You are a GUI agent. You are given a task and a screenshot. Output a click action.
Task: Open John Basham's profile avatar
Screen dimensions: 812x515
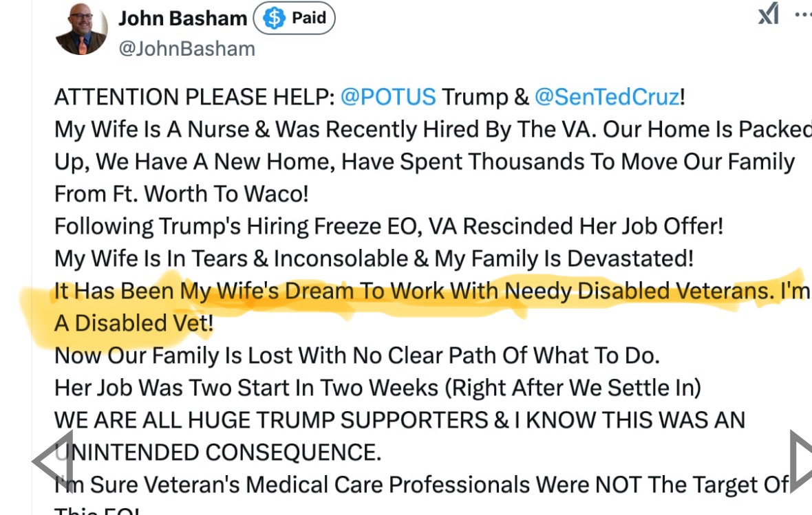tap(81, 29)
